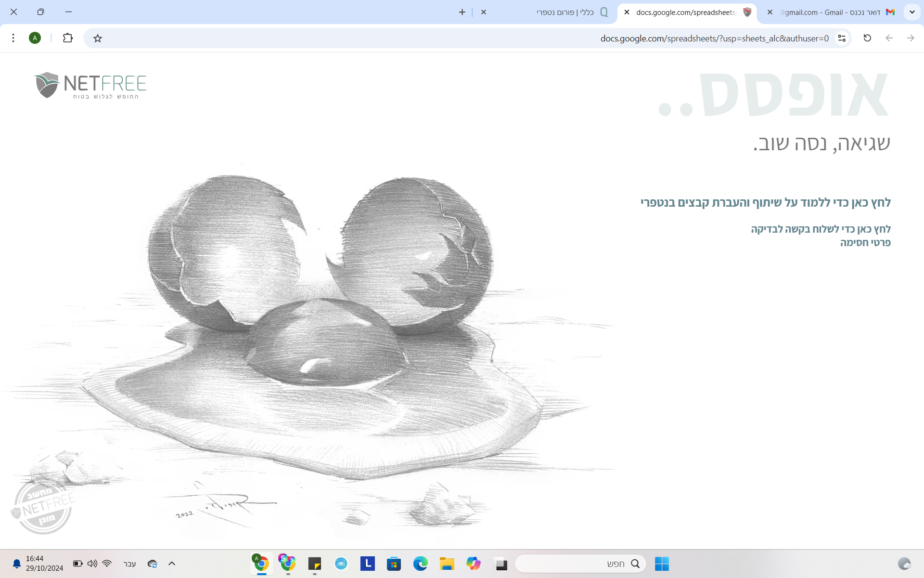Show hidden system tray icons chevron
This screenshot has height=578, width=924.
tap(172, 564)
